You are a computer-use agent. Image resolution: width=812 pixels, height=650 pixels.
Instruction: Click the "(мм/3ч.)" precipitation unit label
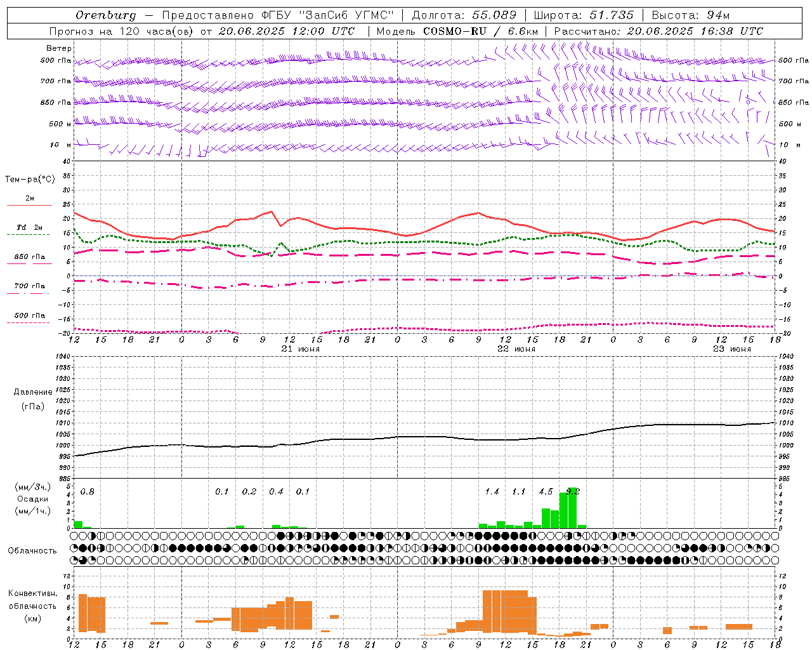click(32, 487)
